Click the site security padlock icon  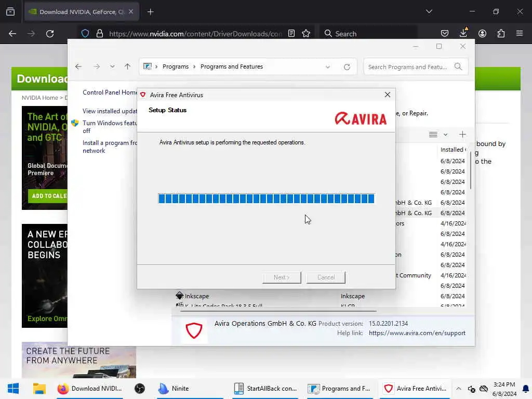click(x=99, y=33)
